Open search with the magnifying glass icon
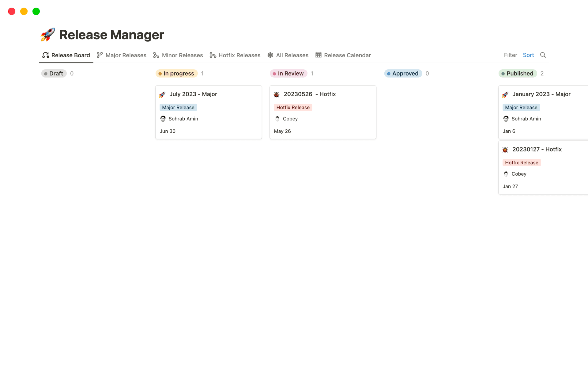 pyautogui.click(x=543, y=55)
